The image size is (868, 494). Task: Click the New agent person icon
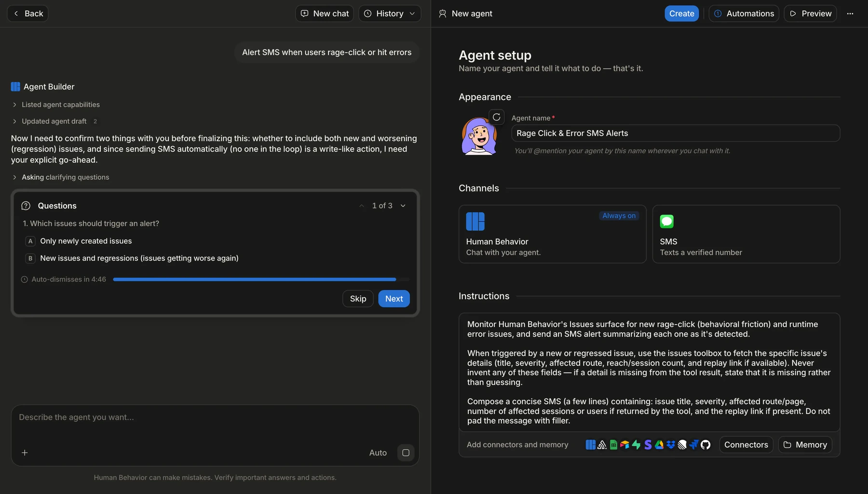point(443,13)
